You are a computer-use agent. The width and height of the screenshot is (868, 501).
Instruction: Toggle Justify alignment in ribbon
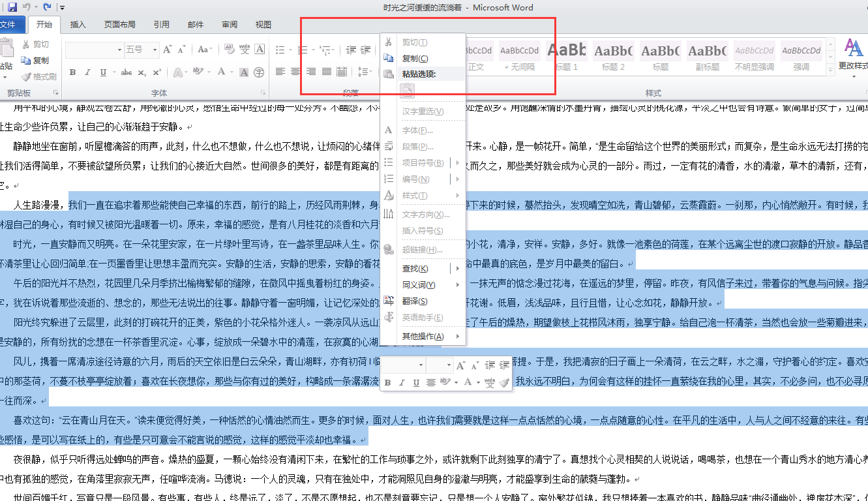[x=327, y=72]
